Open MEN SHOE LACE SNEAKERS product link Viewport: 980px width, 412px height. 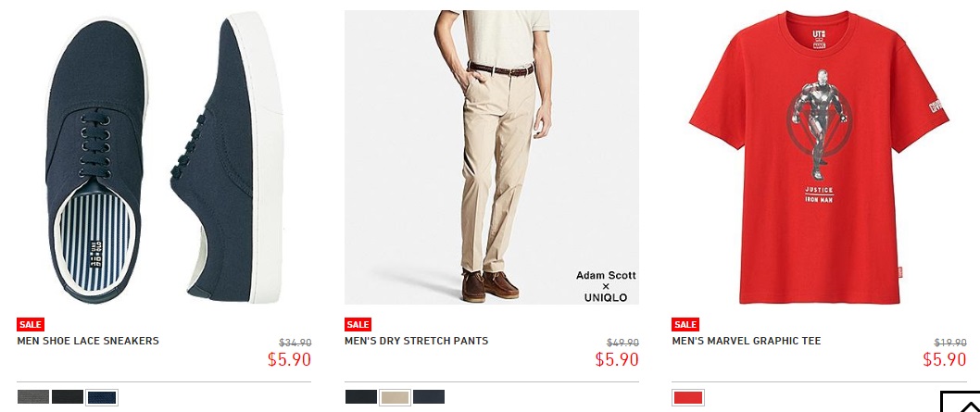pyautogui.click(x=88, y=341)
